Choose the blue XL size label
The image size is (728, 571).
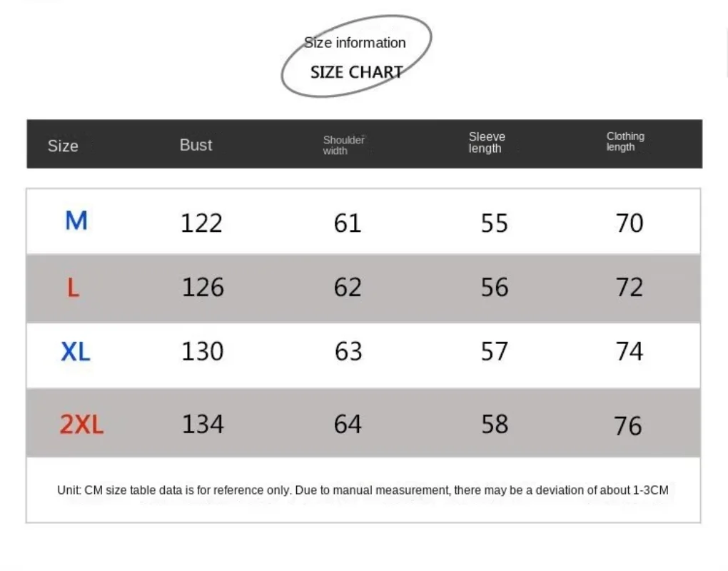[x=76, y=352]
